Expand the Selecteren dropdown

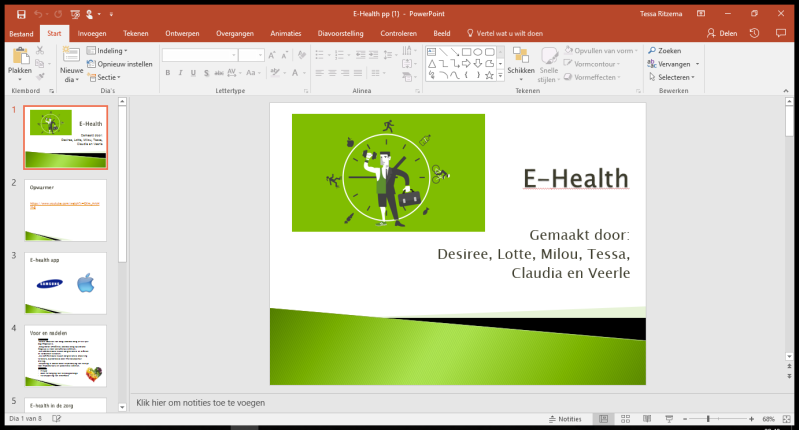tap(673, 77)
